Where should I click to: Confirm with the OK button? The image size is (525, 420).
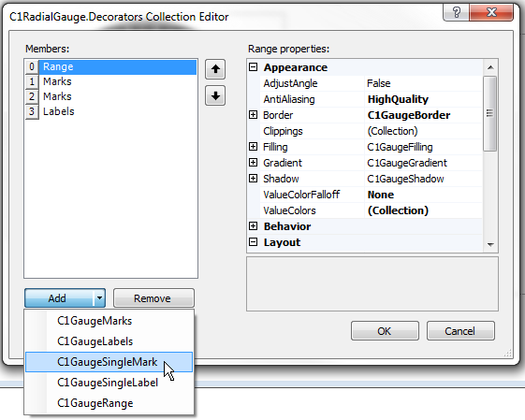click(385, 331)
